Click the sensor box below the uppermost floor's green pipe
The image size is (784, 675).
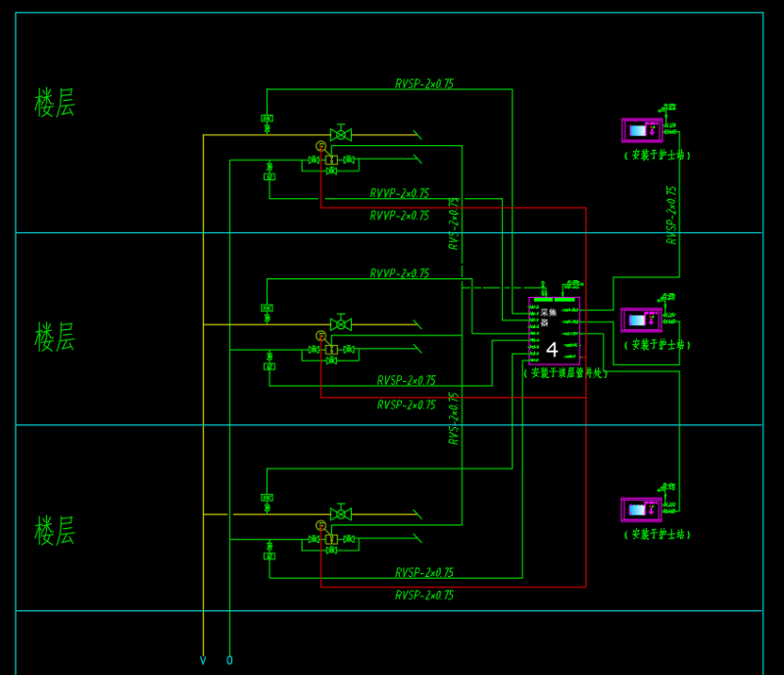pyautogui.click(x=269, y=176)
